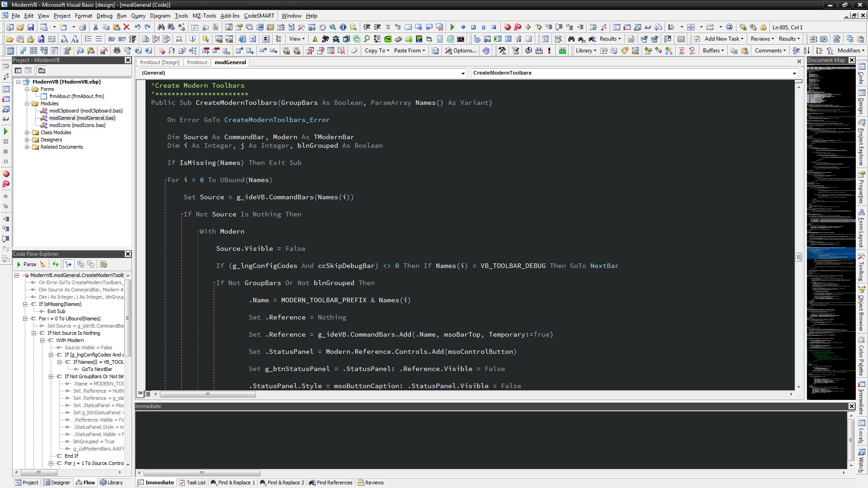
Task: Open the Add-Ins menu
Action: 230,15
